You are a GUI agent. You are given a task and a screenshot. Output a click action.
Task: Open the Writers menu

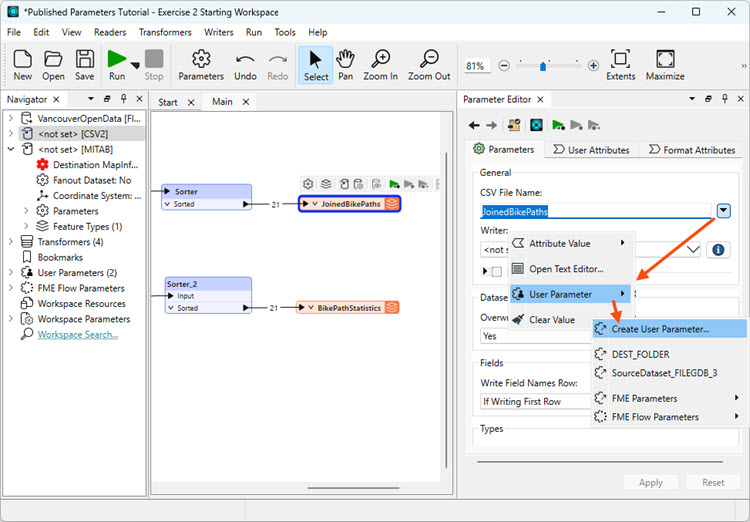click(x=219, y=32)
